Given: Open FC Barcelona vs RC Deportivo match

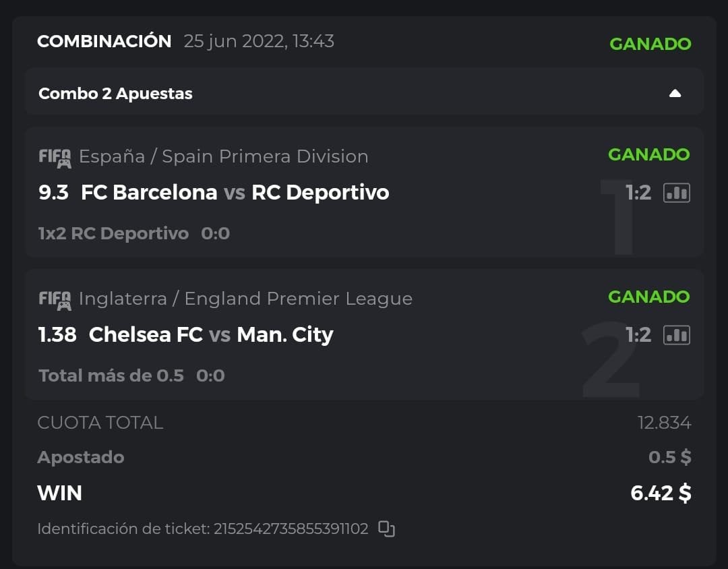Looking at the screenshot, I should coord(235,193).
